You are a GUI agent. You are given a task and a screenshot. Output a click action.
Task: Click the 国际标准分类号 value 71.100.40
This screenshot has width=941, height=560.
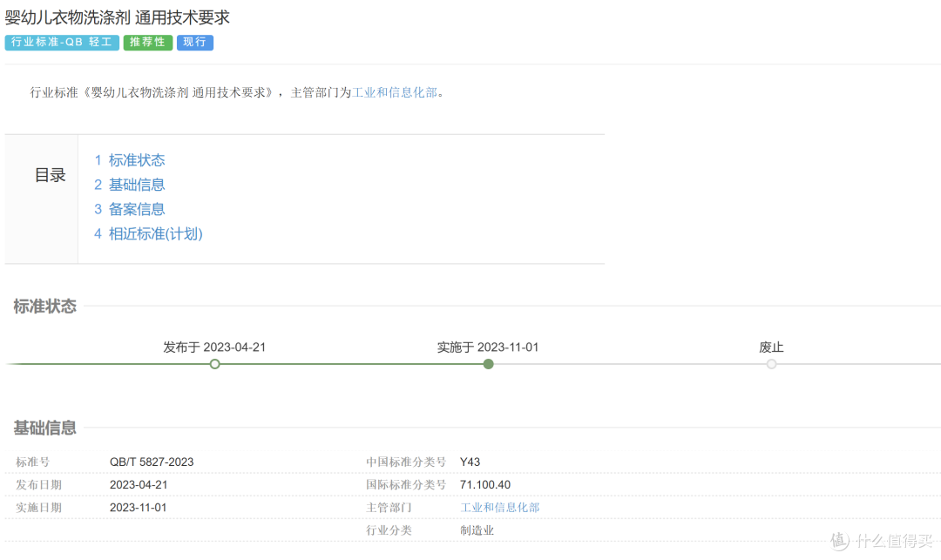click(x=485, y=485)
